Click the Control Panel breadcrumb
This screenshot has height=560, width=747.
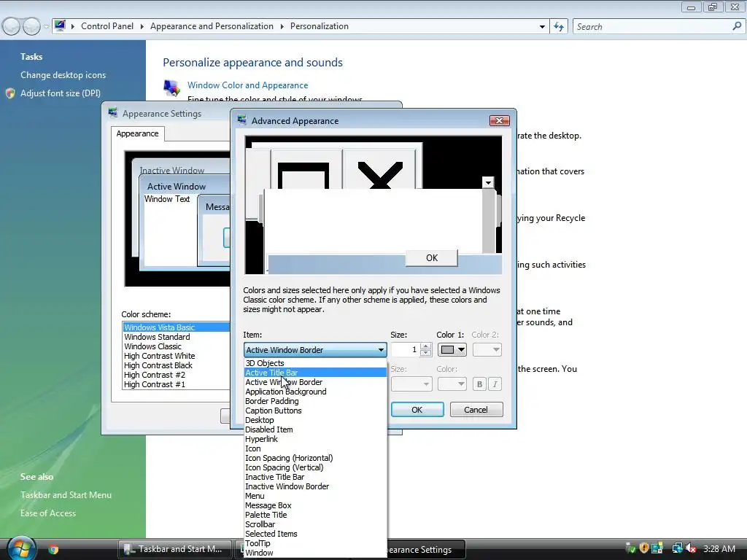click(107, 26)
